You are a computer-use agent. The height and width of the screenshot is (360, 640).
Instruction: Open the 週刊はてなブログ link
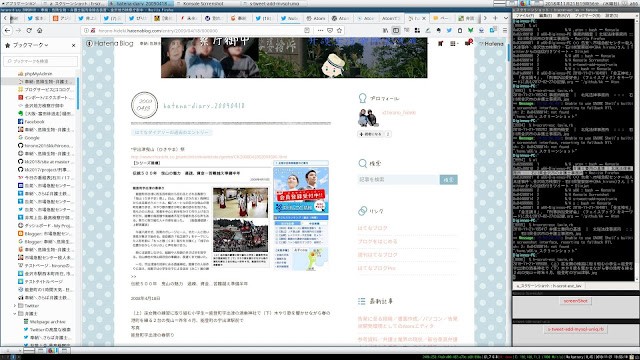tap(377, 255)
